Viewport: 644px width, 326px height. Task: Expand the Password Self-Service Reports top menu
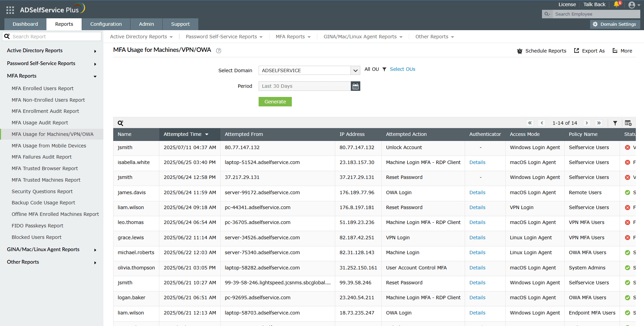pyautogui.click(x=224, y=37)
